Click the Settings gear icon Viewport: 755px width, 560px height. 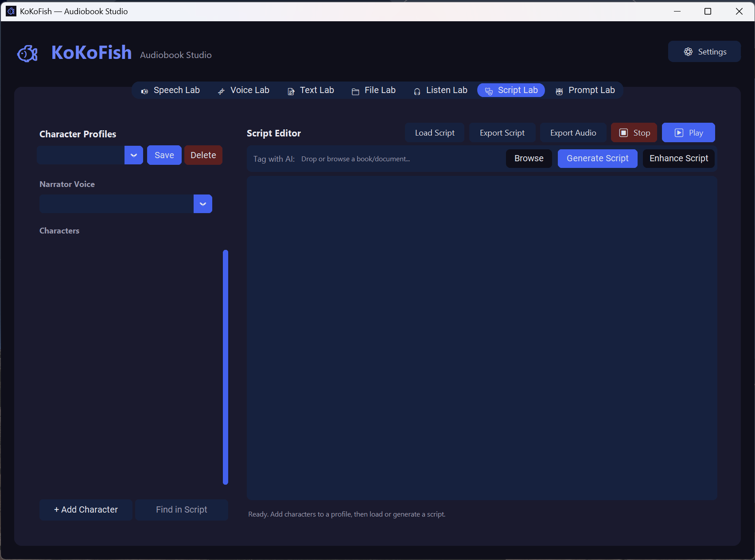688,52
